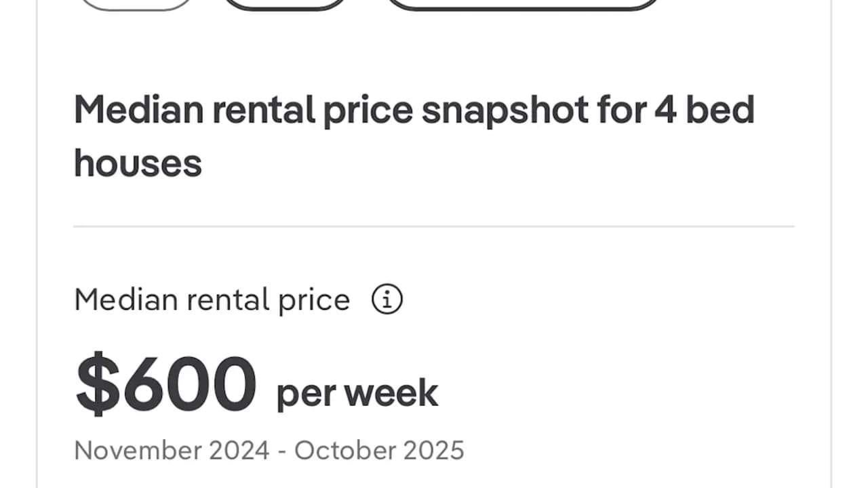Click the word "snapshot" in the heading
Image resolution: width=868 pixels, height=488 pixels.
click(505, 111)
